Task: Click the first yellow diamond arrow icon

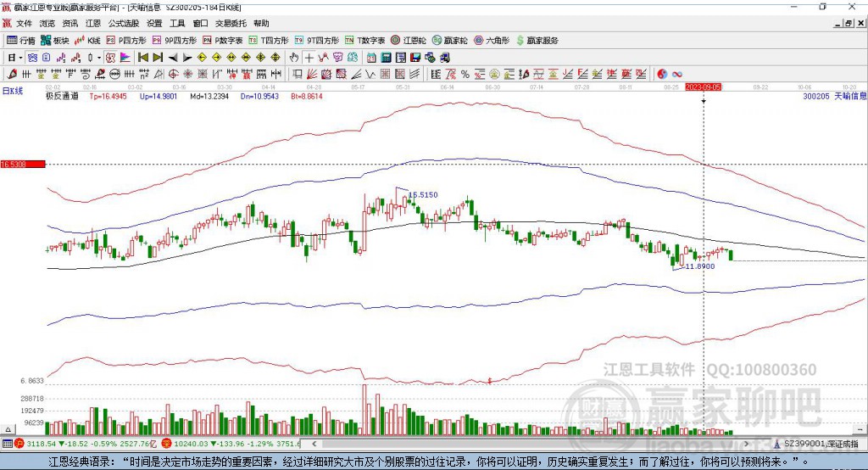Action: [x=202, y=58]
